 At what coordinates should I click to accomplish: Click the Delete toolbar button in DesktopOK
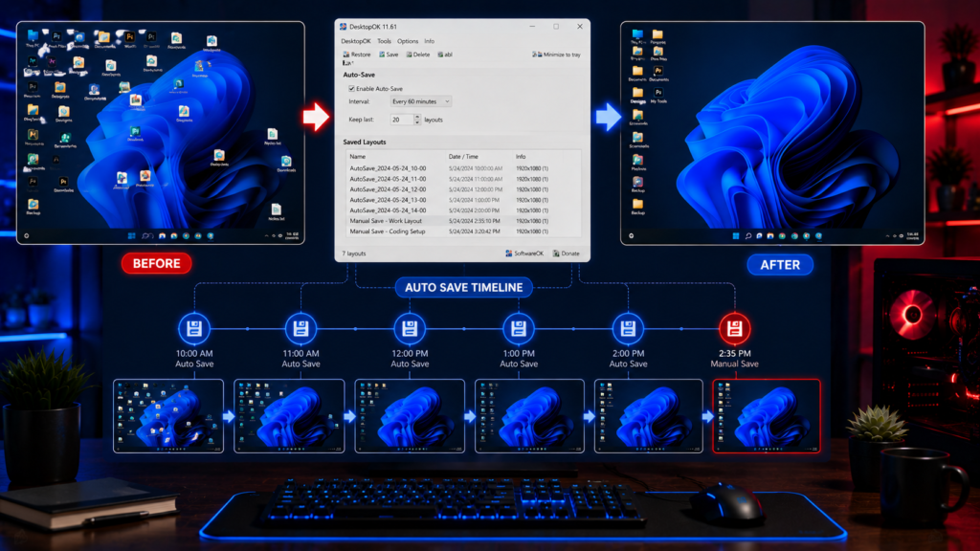(x=418, y=55)
